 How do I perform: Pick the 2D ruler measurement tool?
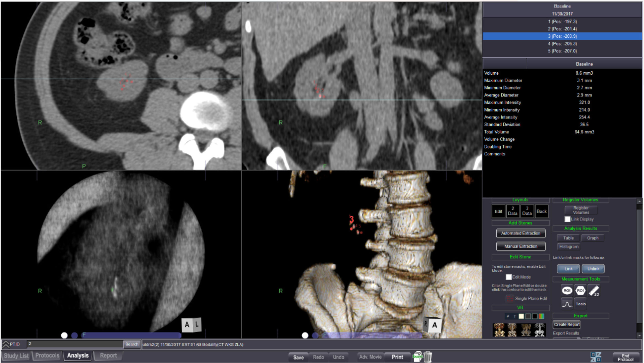tap(594, 290)
